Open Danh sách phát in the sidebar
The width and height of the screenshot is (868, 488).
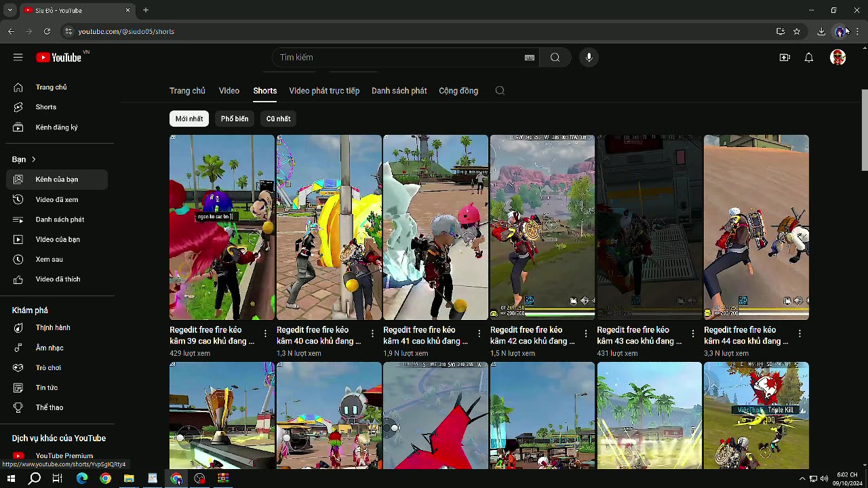[57, 220]
